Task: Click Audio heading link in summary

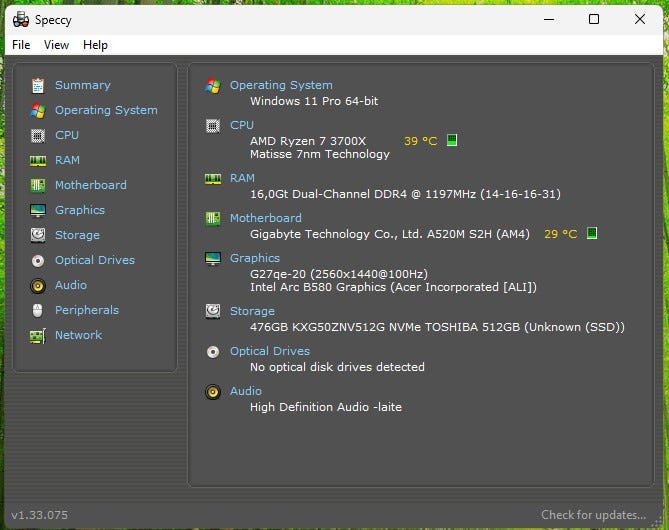Action: (x=246, y=391)
